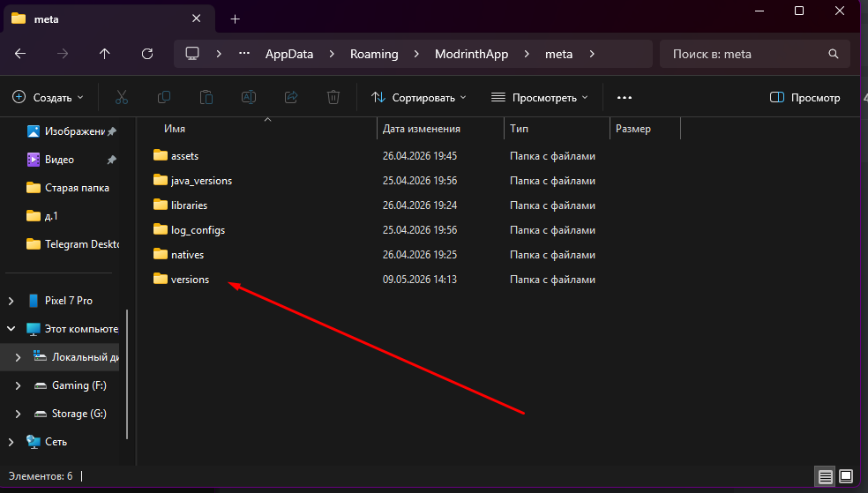The image size is (868, 493).
Task: Sort by Дата изменения column header
Action: coord(422,129)
